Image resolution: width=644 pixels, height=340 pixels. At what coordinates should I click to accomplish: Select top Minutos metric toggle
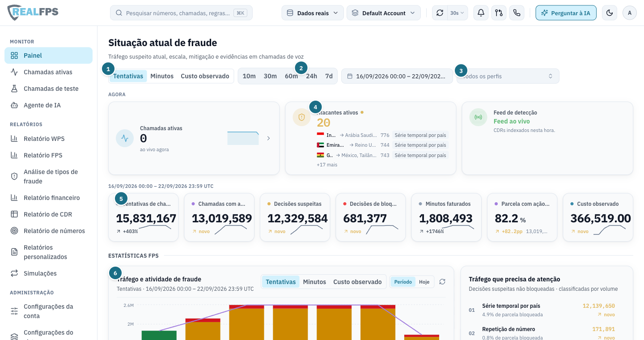[162, 76]
